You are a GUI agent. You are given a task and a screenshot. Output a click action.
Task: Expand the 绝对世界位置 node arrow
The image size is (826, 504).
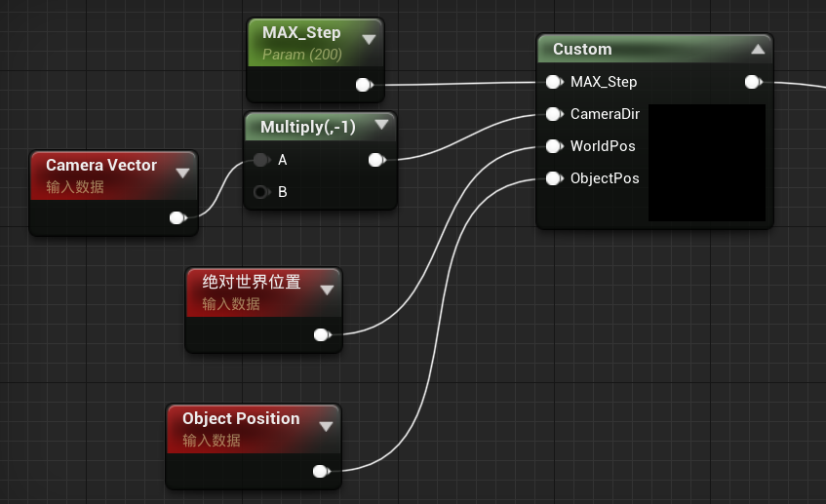[327, 291]
